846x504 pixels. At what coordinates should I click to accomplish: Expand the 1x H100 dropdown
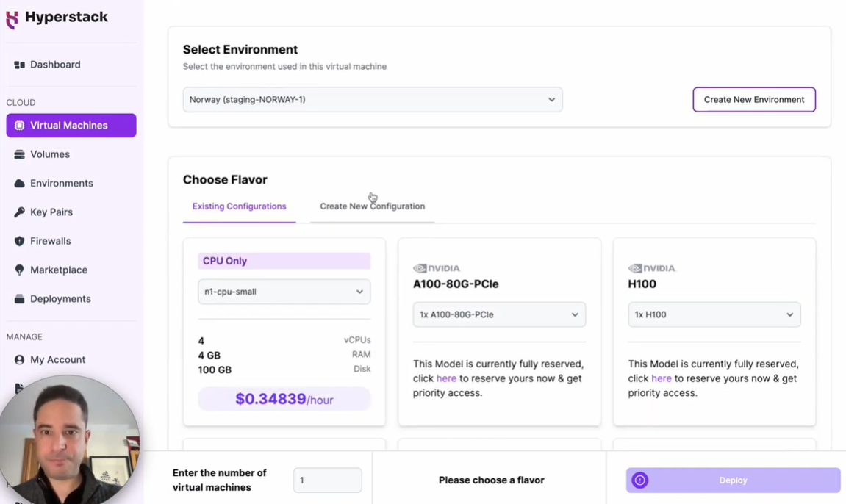pyautogui.click(x=714, y=314)
